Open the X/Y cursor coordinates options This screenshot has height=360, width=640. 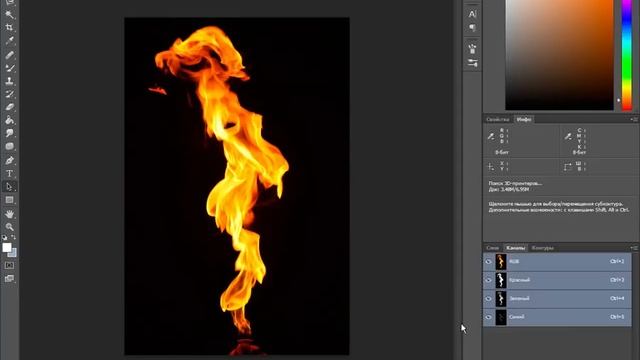coord(491,167)
